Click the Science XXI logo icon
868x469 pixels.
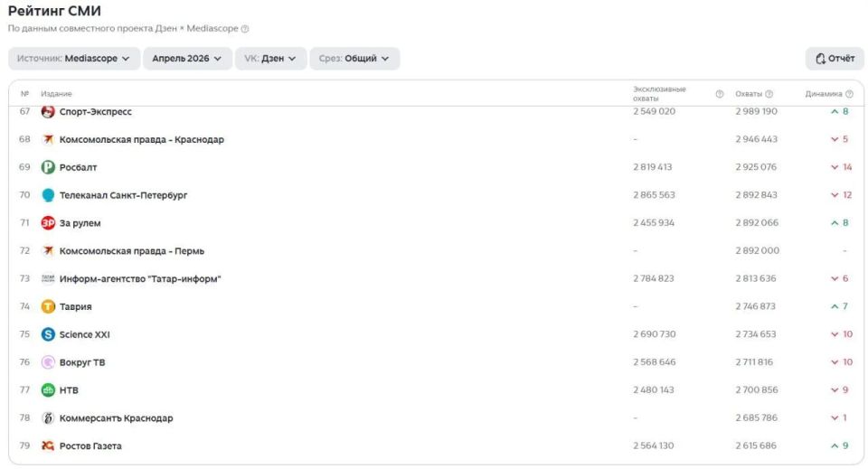click(x=48, y=334)
